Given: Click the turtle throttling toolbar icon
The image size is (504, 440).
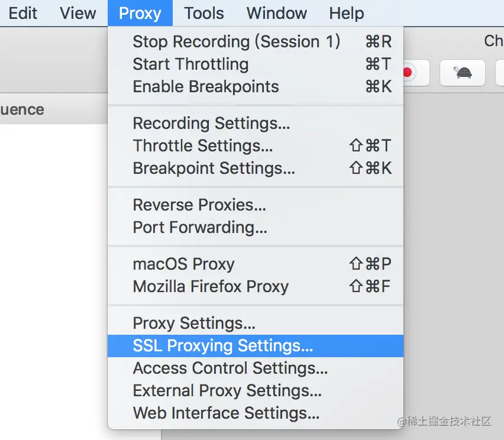Looking at the screenshot, I should tap(462, 73).
